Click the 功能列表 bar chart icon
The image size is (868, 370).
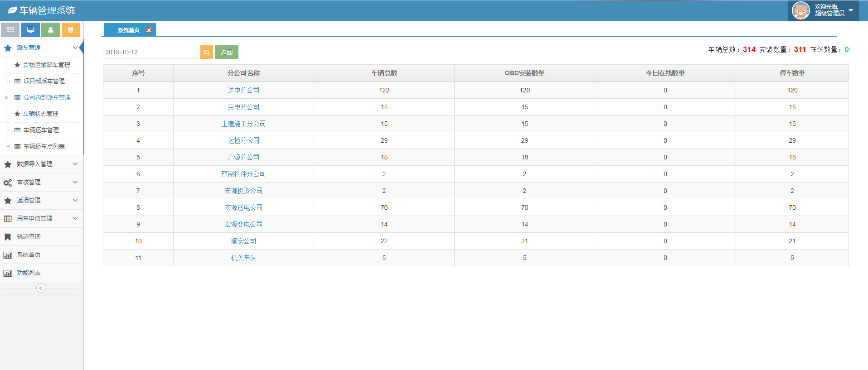coord(8,273)
